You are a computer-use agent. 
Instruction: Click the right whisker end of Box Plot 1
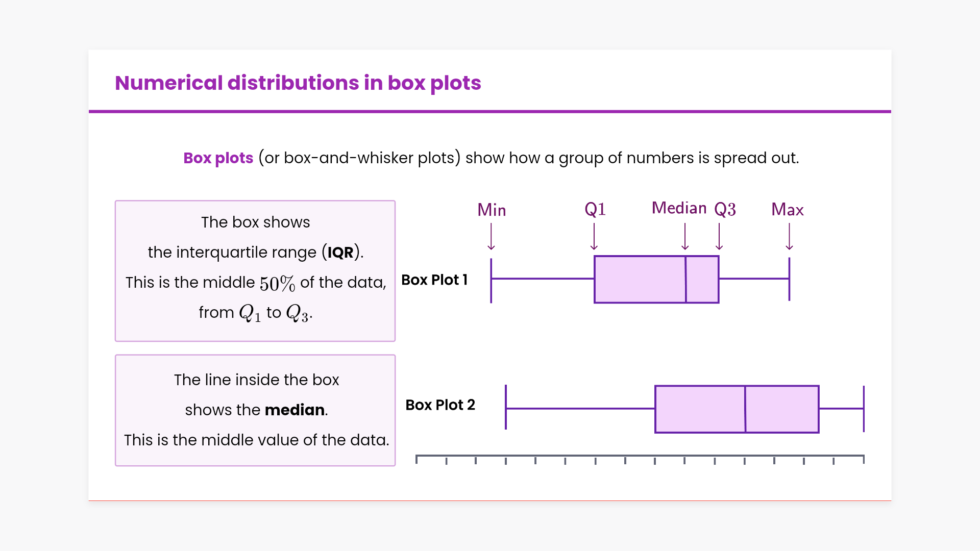tap(789, 279)
